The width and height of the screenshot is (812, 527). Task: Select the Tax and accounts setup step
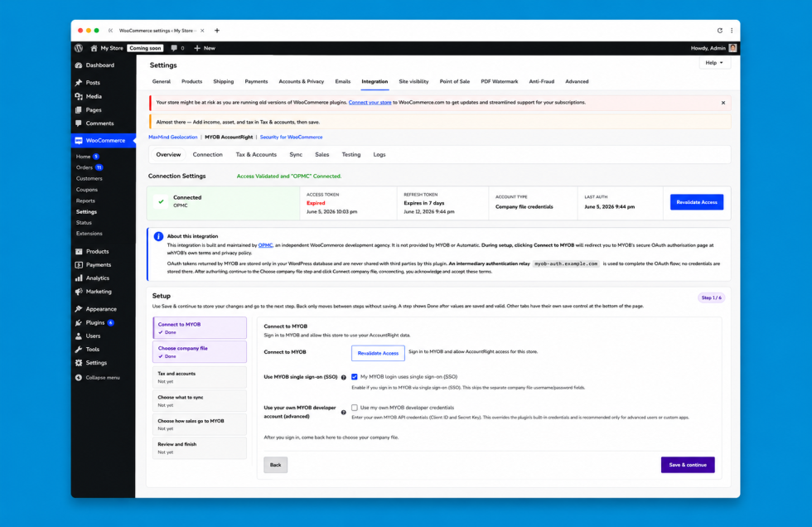pos(200,377)
